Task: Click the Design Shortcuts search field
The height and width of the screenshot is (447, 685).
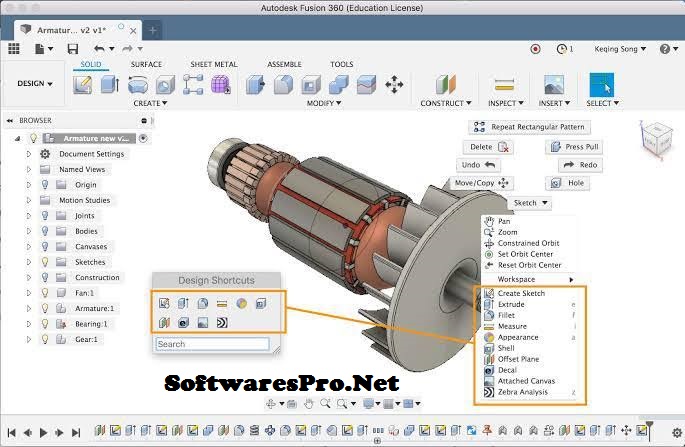Action: (212, 344)
